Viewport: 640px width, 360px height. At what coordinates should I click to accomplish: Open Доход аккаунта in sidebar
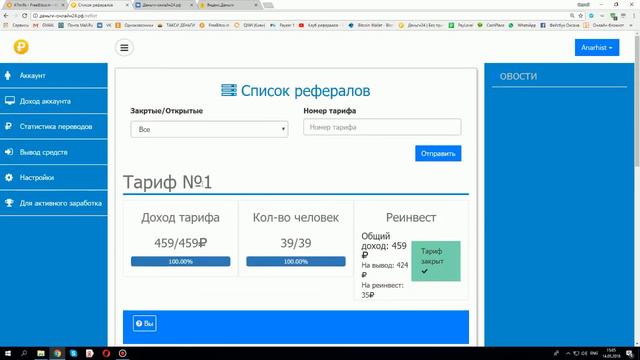click(53, 101)
